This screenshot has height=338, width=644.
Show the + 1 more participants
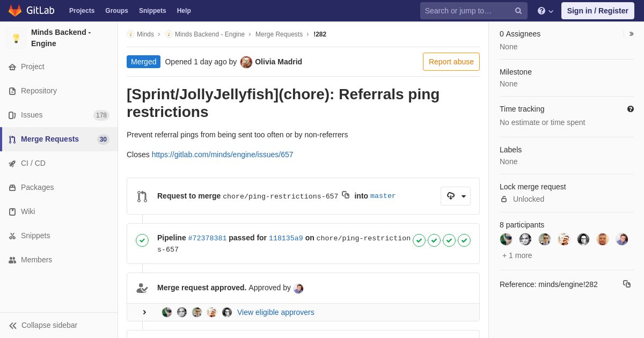517,255
